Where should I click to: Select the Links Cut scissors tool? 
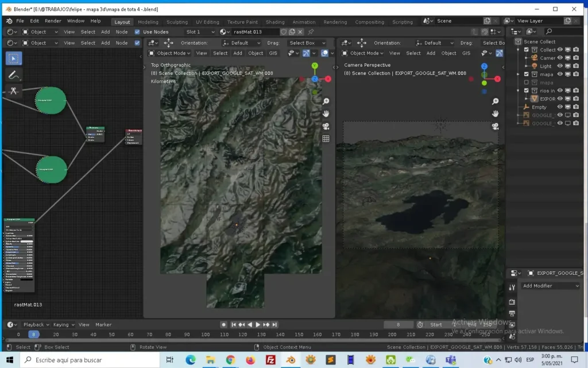[x=14, y=91]
